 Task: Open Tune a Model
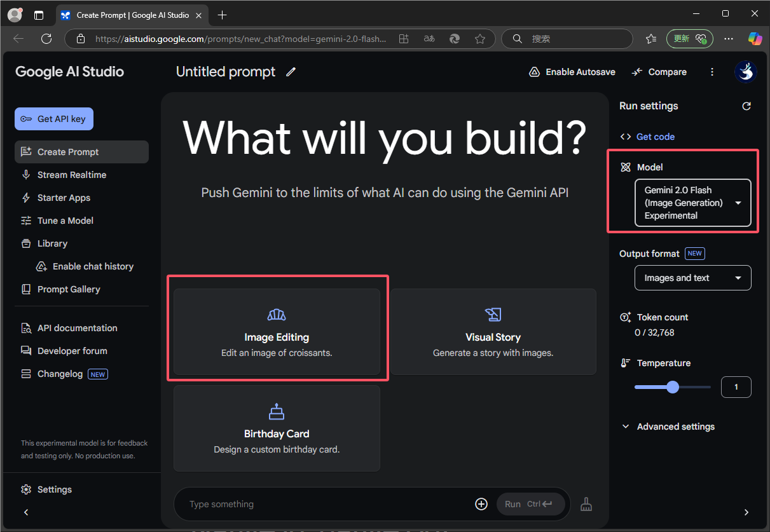[81, 221]
